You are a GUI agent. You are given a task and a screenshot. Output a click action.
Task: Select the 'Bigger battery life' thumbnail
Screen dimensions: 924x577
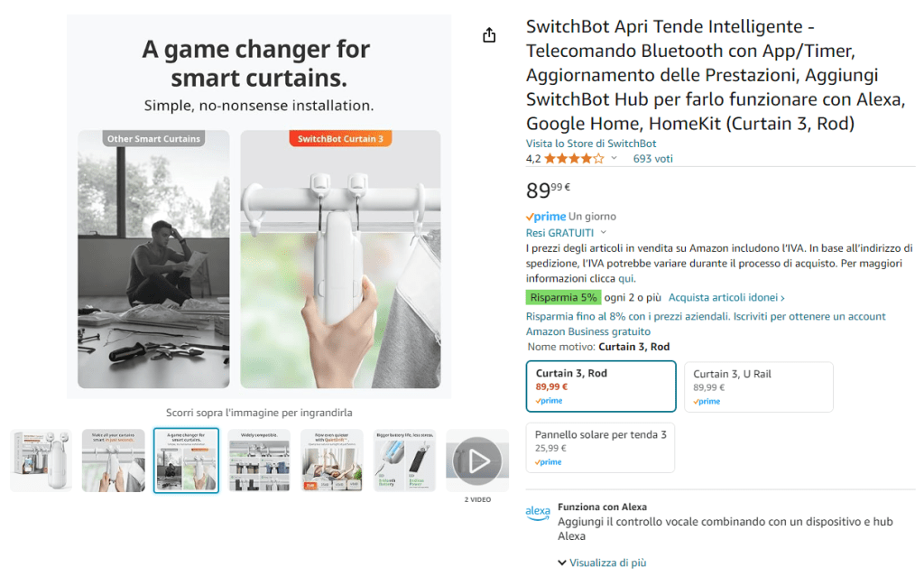click(x=404, y=461)
